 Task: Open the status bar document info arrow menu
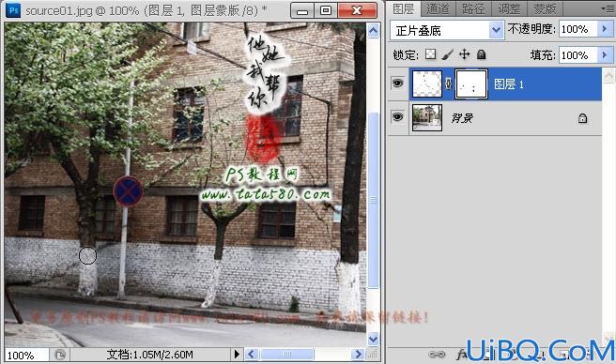click(x=237, y=355)
